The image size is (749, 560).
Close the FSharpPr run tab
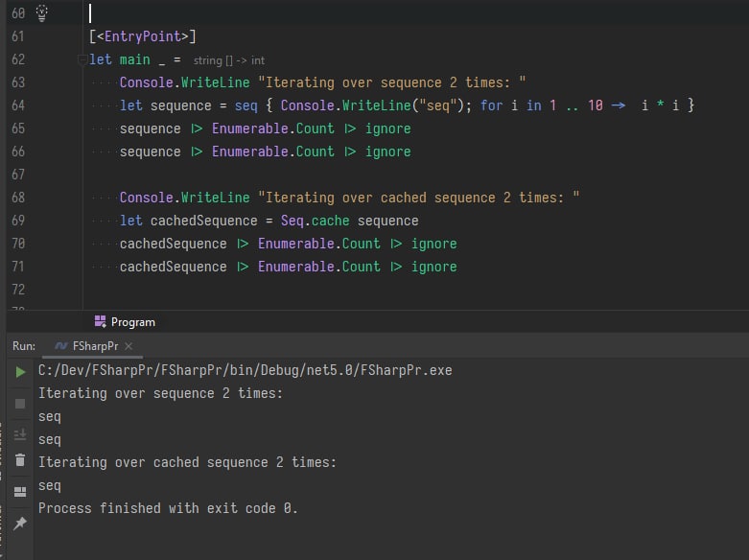tap(129, 346)
